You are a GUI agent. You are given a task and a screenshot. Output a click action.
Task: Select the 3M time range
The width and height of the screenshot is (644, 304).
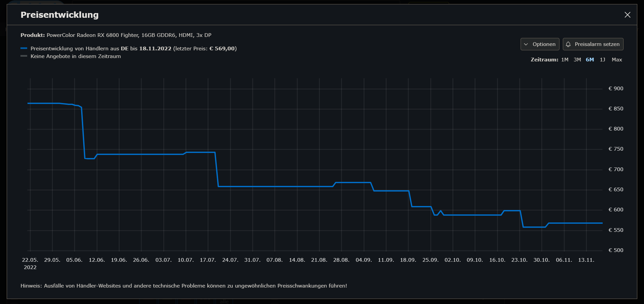tap(577, 59)
